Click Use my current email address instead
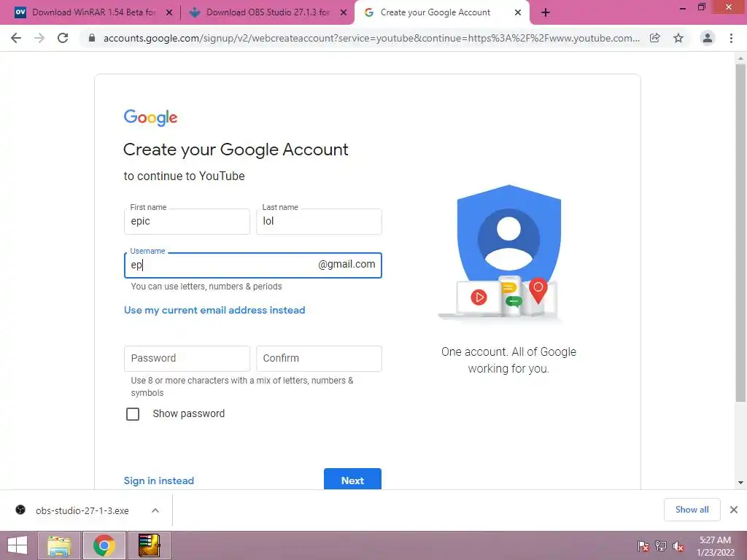The image size is (747, 560). pyautogui.click(x=214, y=310)
